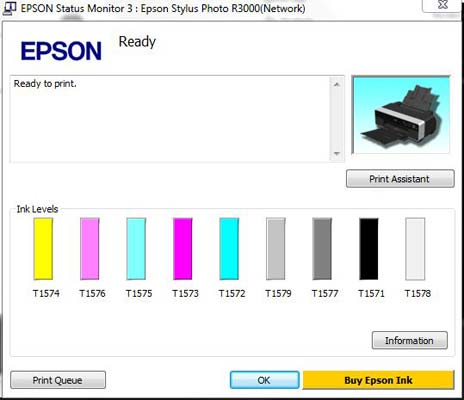Screen dimensions: 464x400
Task: Click the EPSON logo
Action: [61, 51]
